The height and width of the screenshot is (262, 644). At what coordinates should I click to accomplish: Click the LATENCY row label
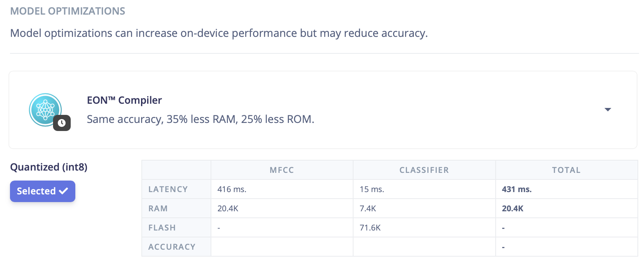pyautogui.click(x=168, y=189)
